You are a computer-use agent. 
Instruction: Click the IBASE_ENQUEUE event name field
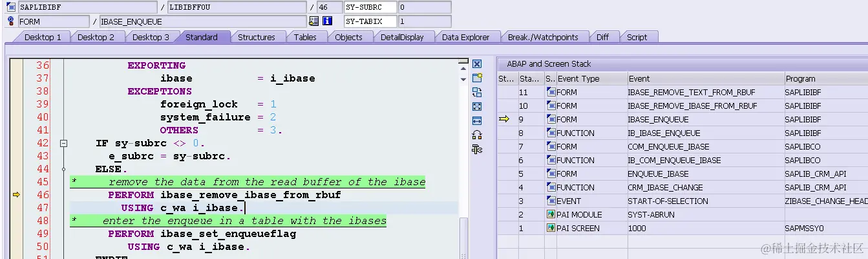tap(202, 21)
